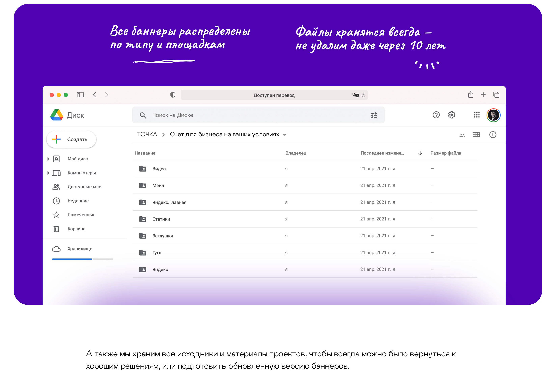The image size is (556, 392).
Task: Expand the Компьютеры tree item
Action: click(x=48, y=173)
